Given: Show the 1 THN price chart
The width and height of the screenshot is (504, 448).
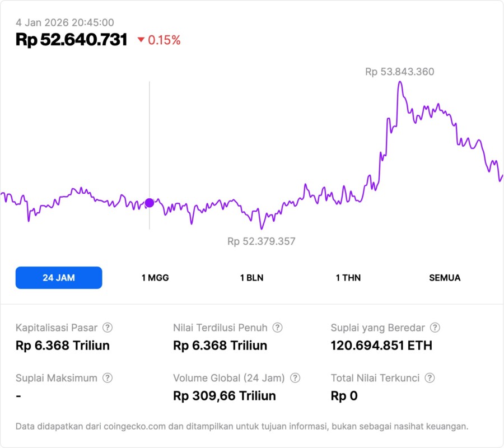Looking at the screenshot, I should point(348,278).
